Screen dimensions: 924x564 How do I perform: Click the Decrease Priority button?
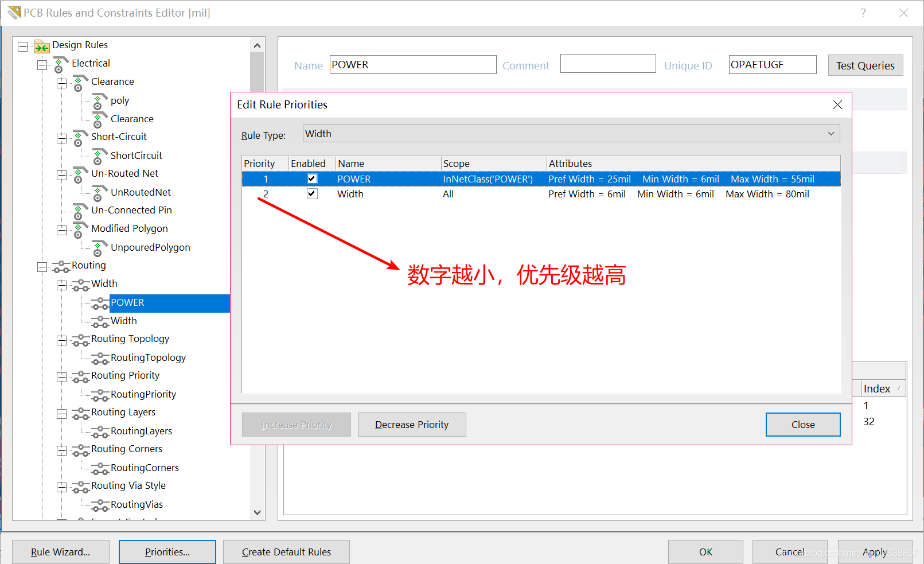click(x=411, y=425)
